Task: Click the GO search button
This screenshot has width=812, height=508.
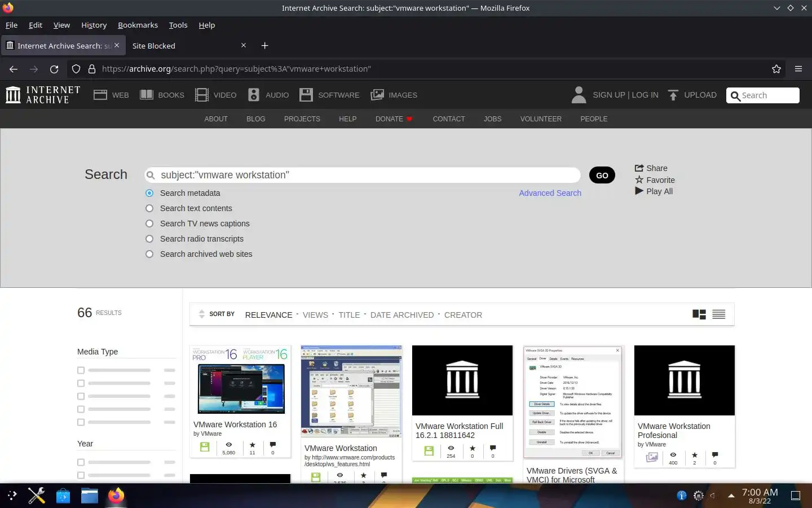Action: click(602, 176)
